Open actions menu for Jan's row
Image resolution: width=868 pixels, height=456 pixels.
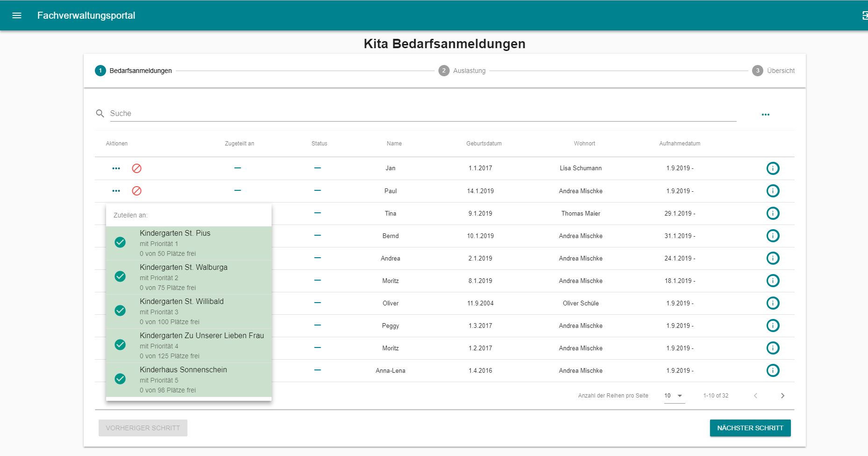[x=116, y=168]
